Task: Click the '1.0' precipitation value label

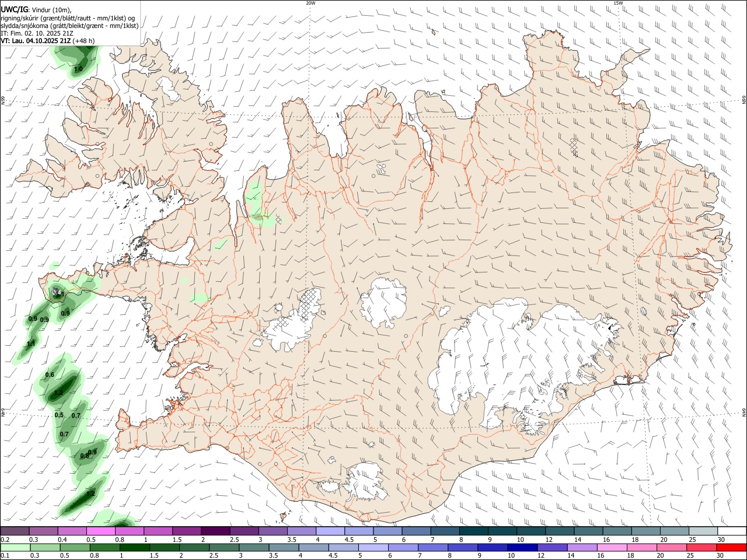Action: click(78, 69)
